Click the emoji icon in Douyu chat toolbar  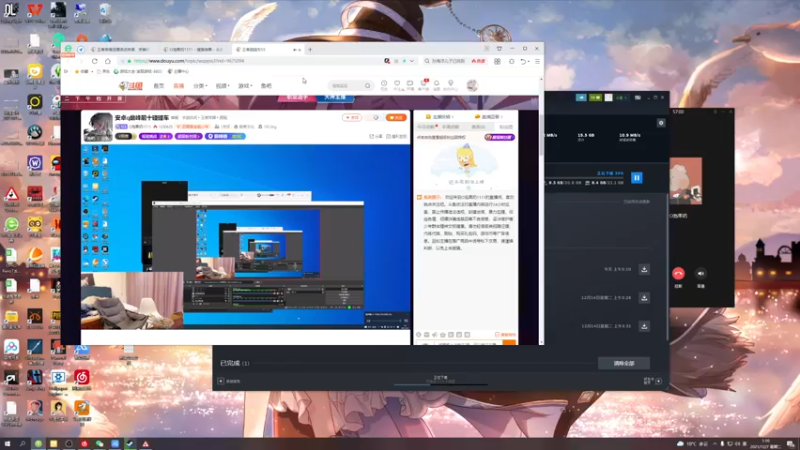click(x=418, y=335)
